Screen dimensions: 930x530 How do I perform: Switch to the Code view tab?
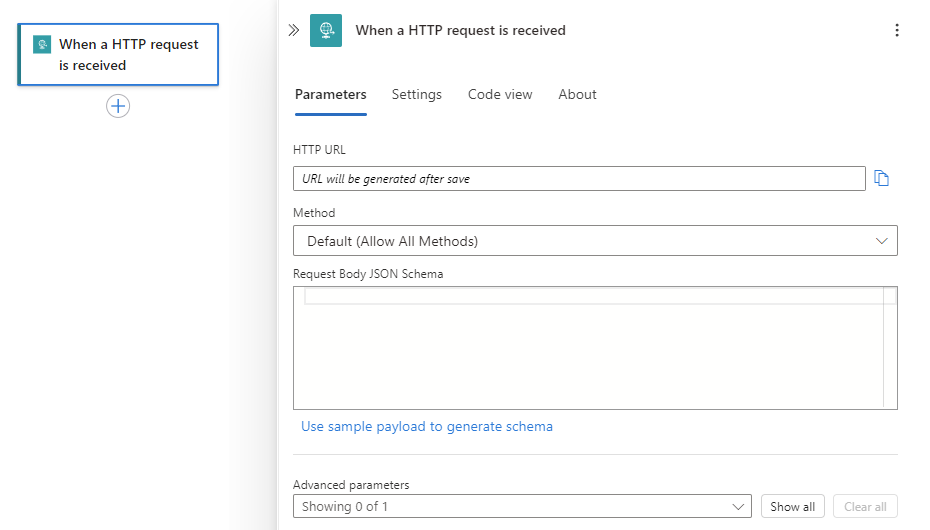tap(500, 94)
